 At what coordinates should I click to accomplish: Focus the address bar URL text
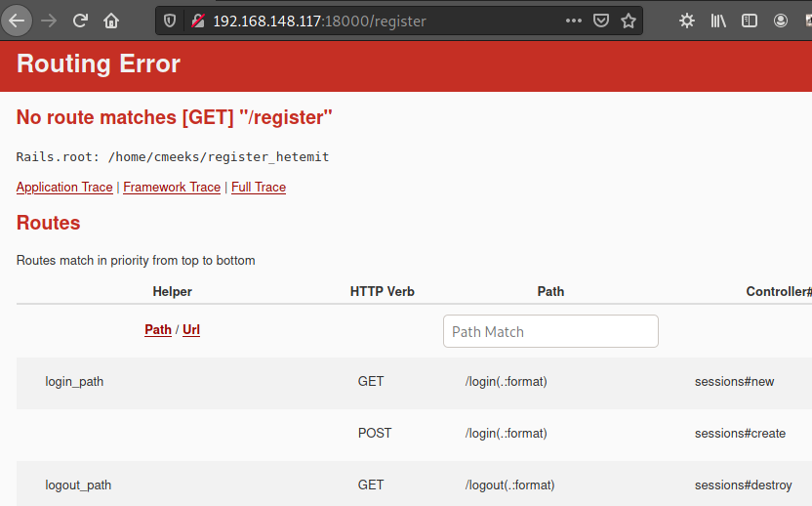pos(319,21)
